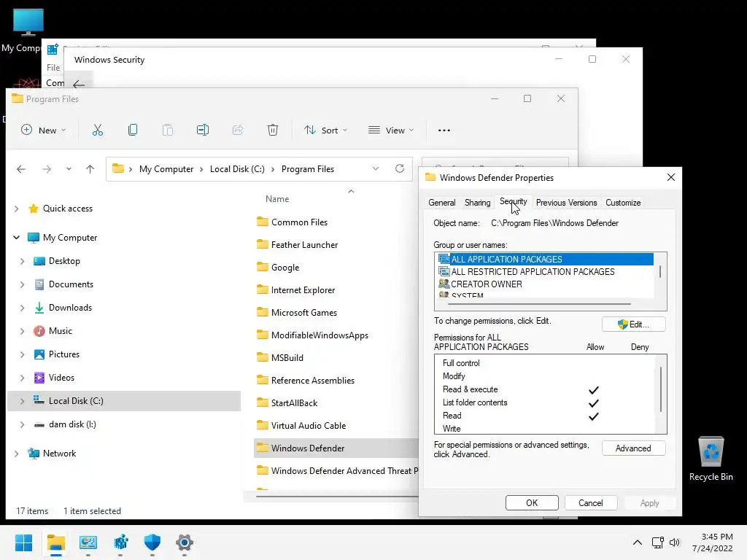Click the taskbar clock and date
Image resolution: width=747 pixels, height=560 pixels.
[x=712, y=542]
